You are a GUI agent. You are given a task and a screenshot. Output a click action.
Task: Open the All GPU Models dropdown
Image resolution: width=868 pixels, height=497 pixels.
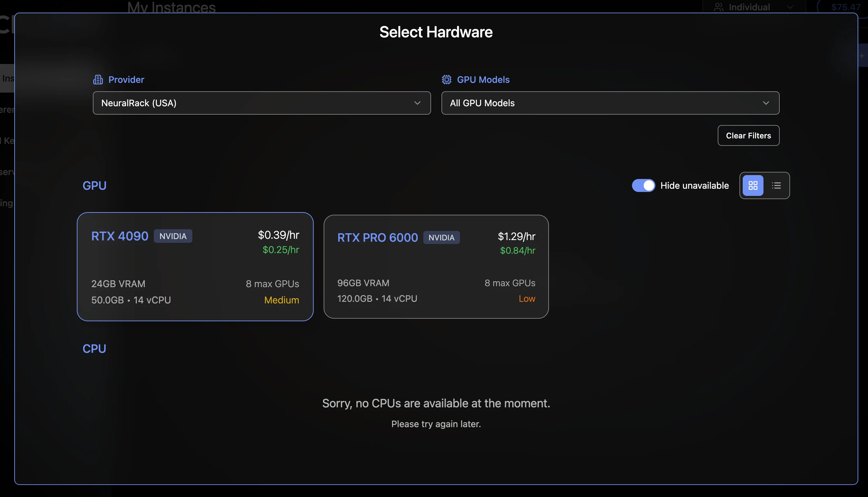[610, 103]
